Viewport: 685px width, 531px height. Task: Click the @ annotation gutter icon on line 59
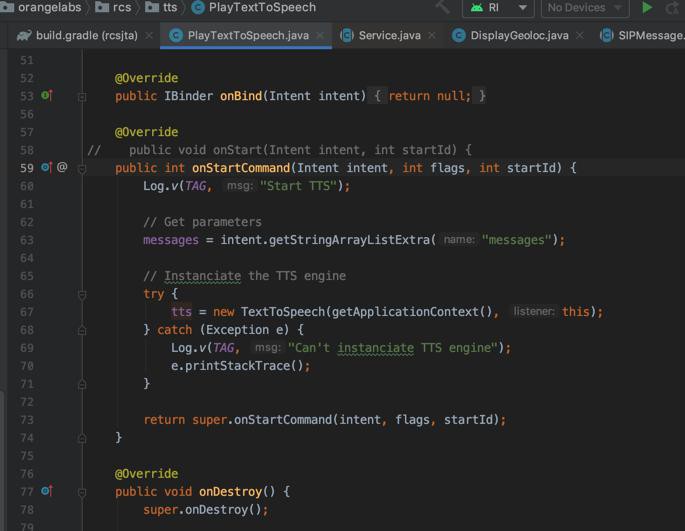click(62, 167)
